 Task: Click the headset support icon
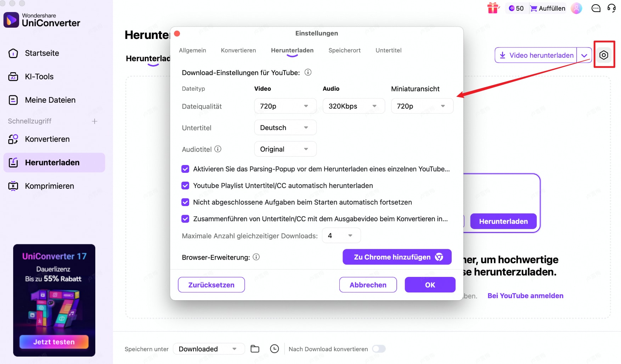pyautogui.click(x=612, y=8)
